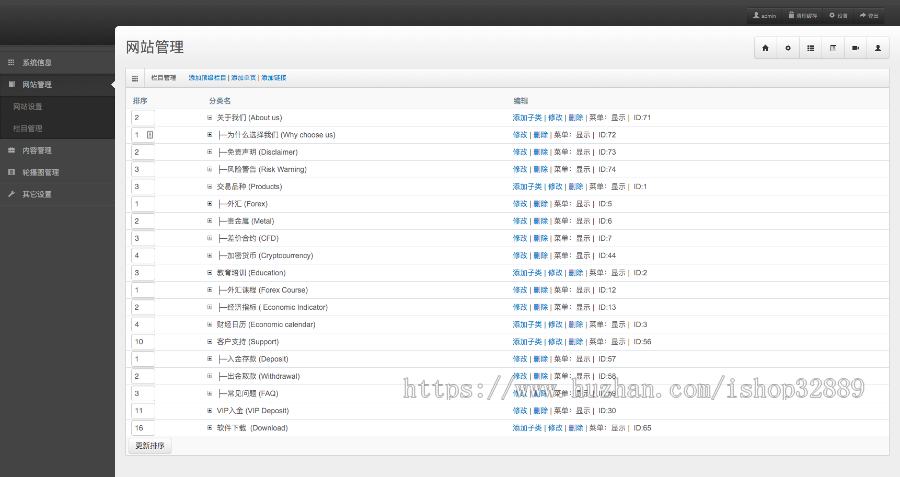Click the home icon in the toolbar
The width and height of the screenshot is (900, 477).
[x=765, y=48]
